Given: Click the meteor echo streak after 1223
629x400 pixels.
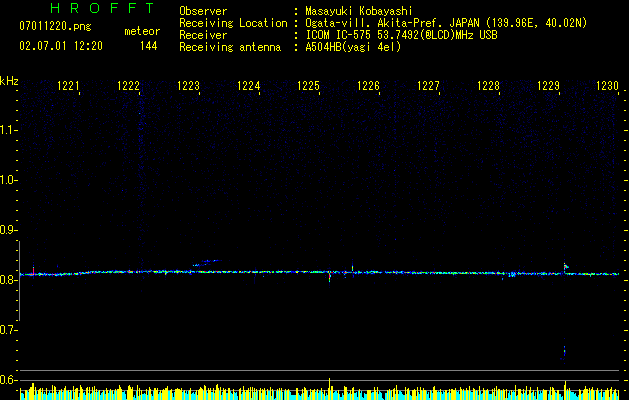Looking at the screenshot, I should tap(206, 263).
